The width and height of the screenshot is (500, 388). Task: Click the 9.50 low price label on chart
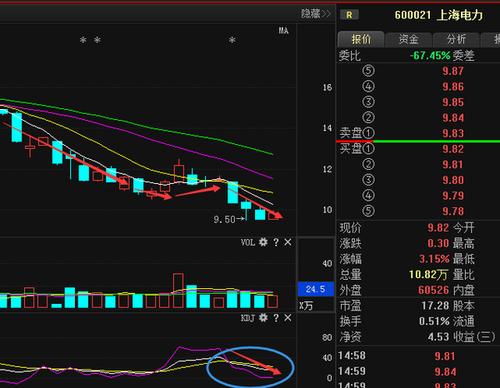point(225,220)
